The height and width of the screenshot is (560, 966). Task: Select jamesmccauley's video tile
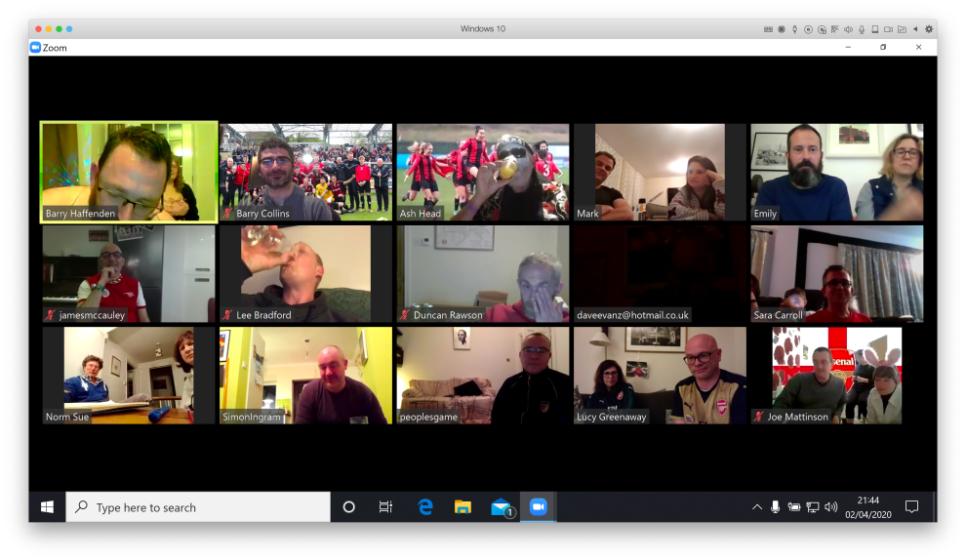coord(129,273)
